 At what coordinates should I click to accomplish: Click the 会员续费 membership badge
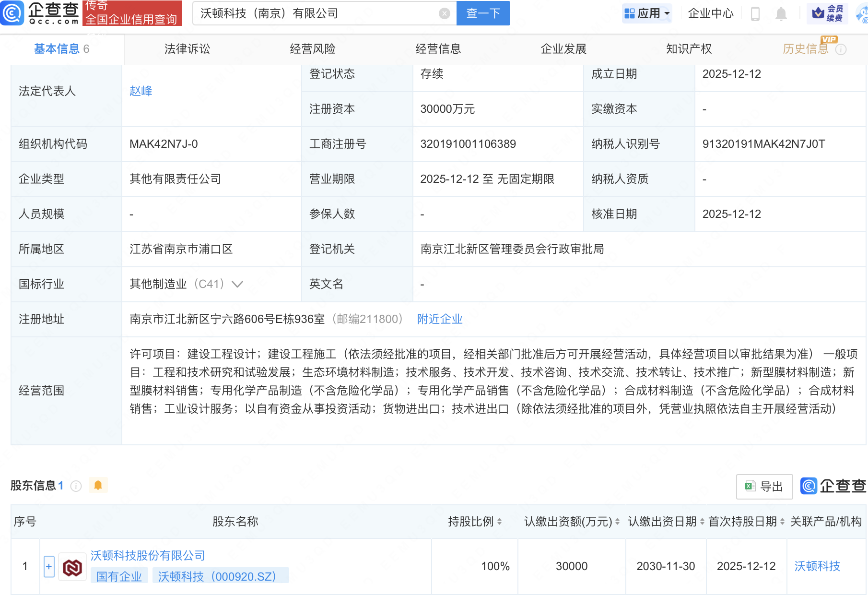click(x=826, y=13)
